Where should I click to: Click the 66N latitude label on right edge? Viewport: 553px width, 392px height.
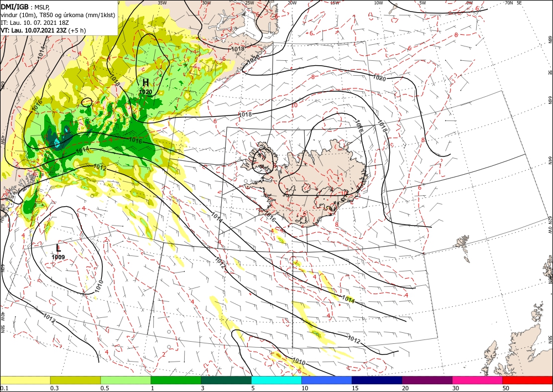550,101
